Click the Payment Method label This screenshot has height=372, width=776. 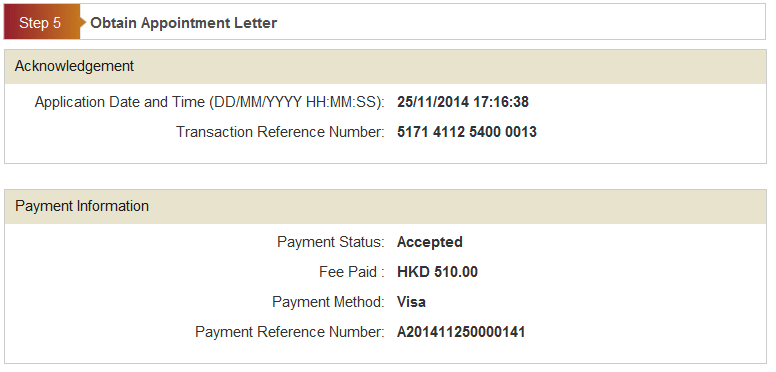328,302
